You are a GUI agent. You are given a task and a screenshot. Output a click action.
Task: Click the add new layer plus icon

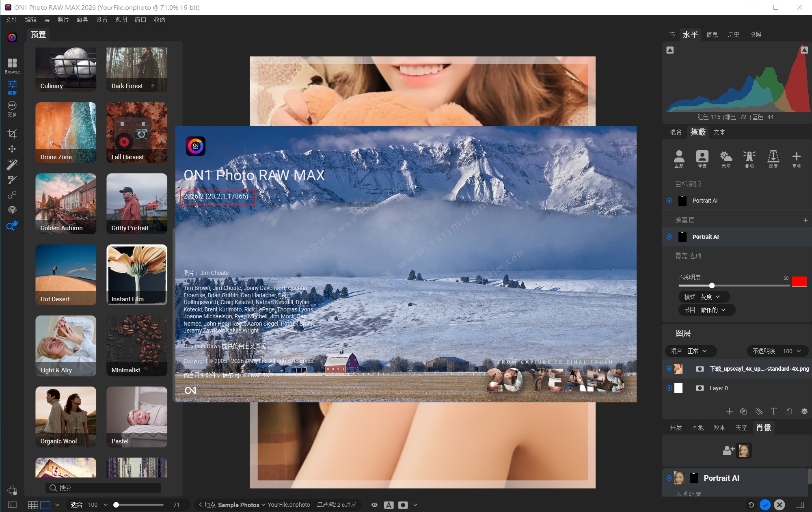pos(729,411)
